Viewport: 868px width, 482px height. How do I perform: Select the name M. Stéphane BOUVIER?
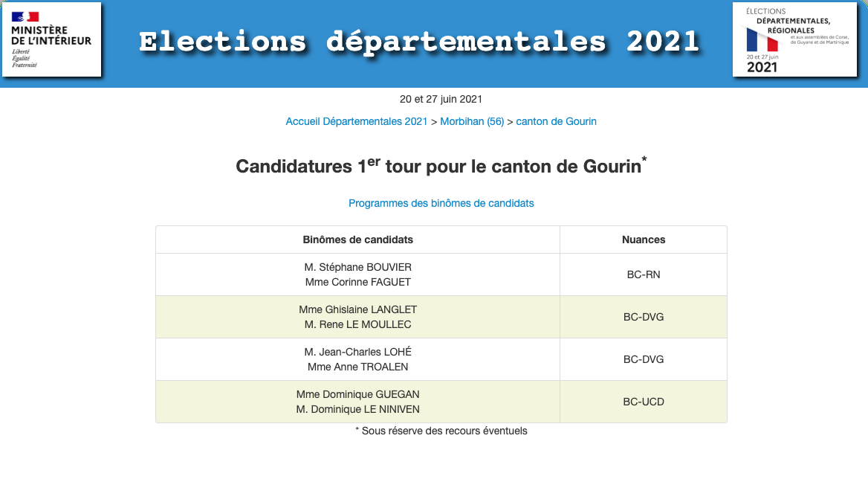click(x=358, y=267)
